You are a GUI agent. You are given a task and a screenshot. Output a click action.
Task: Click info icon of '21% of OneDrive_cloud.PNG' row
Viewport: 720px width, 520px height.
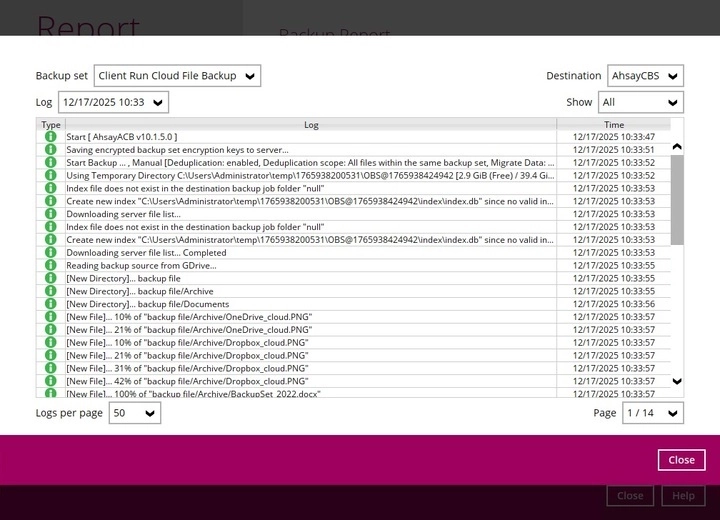click(51, 330)
